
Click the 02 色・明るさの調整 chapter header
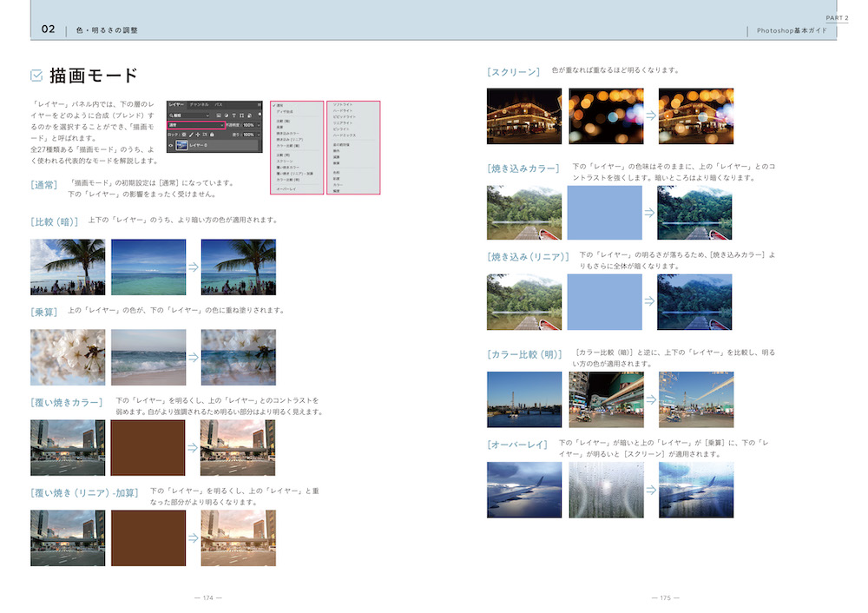pos(89,30)
